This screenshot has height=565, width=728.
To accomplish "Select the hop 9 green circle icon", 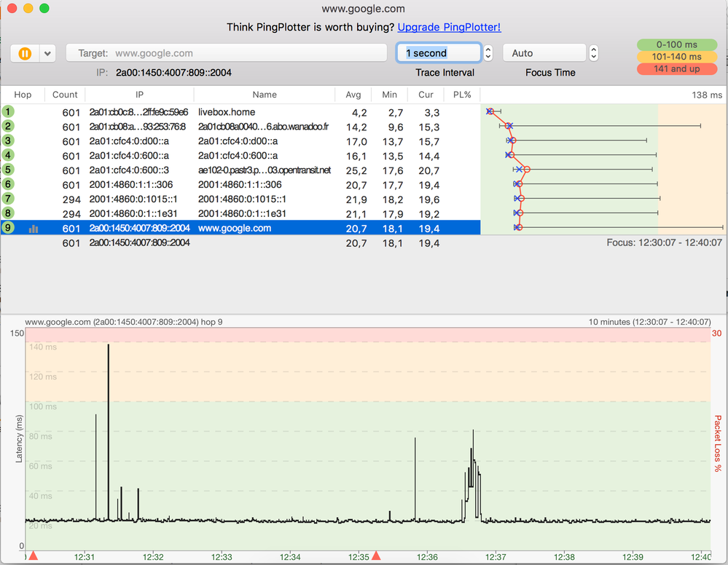I will point(8,227).
